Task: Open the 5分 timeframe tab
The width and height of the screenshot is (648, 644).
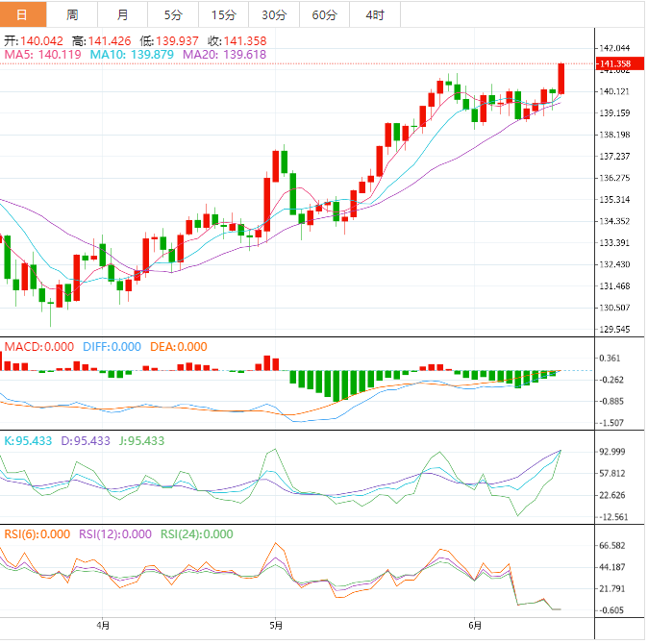Action: [x=172, y=14]
